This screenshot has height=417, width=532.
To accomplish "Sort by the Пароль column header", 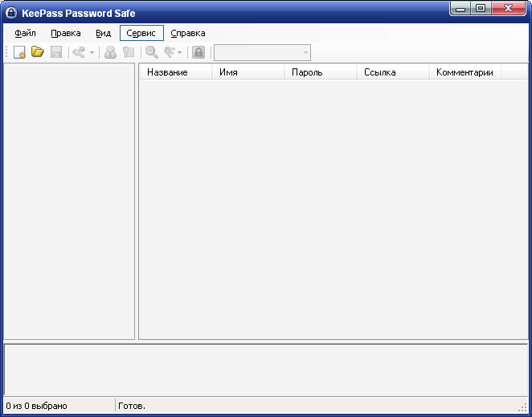I will [x=321, y=72].
